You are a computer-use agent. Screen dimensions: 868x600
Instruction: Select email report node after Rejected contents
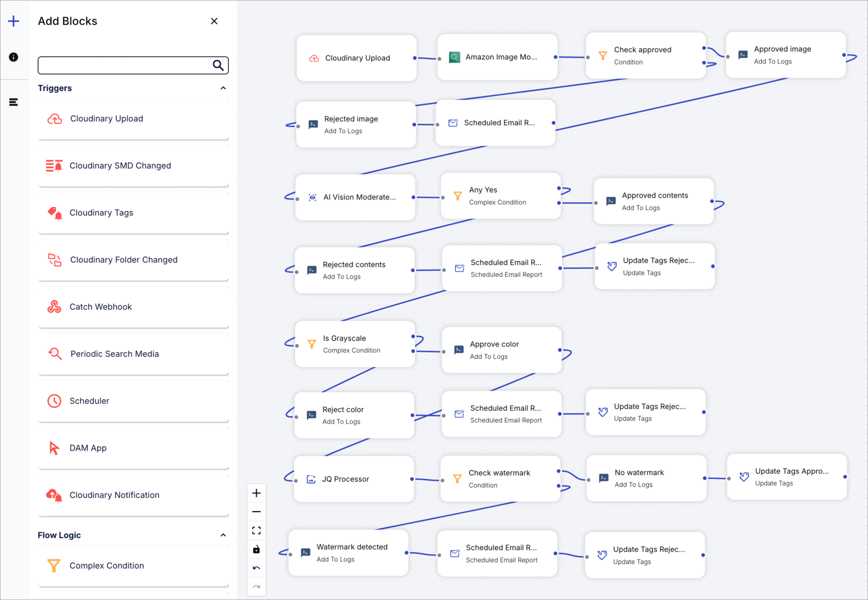(502, 268)
